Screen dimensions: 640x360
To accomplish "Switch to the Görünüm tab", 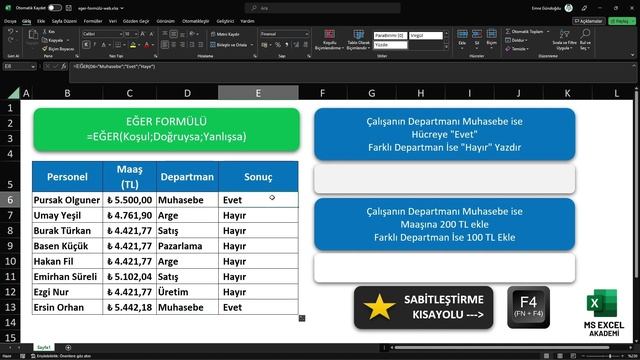I will click(x=165, y=21).
